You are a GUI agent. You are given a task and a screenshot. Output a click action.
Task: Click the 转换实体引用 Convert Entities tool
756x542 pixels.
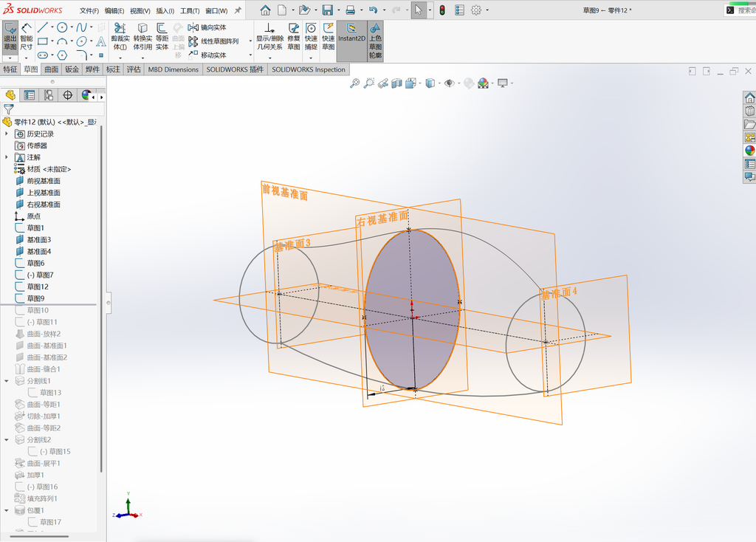pos(142,37)
